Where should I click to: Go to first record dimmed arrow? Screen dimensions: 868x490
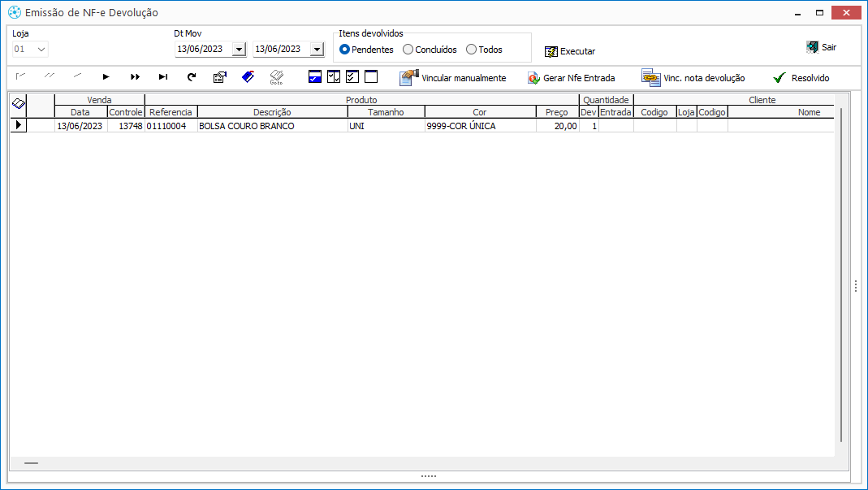21,76
